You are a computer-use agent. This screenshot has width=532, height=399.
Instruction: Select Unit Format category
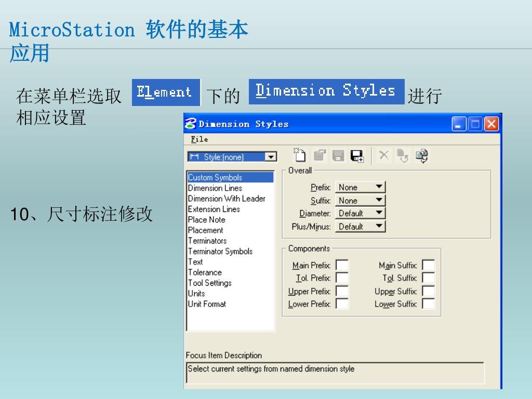click(230, 303)
